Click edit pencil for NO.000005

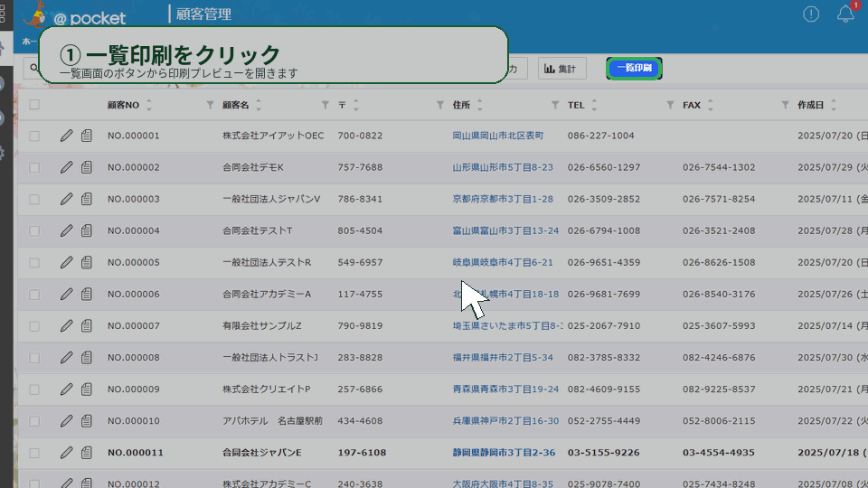pyautogui.click(x=66, y=262)
